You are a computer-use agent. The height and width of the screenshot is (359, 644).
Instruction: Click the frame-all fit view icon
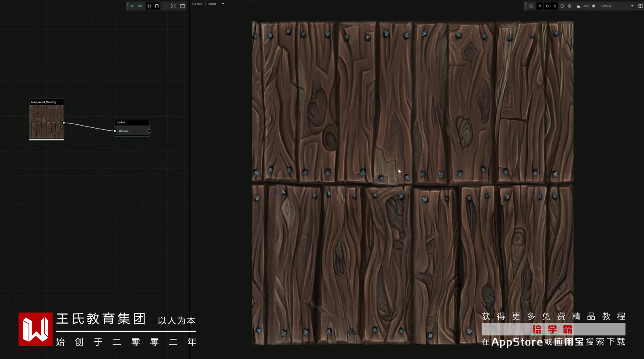[x=173, y=6]
